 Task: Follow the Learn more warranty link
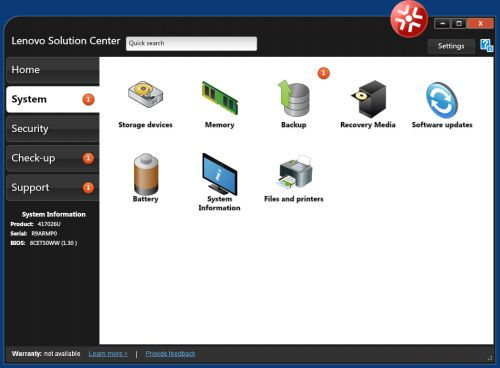coord(108,354)
